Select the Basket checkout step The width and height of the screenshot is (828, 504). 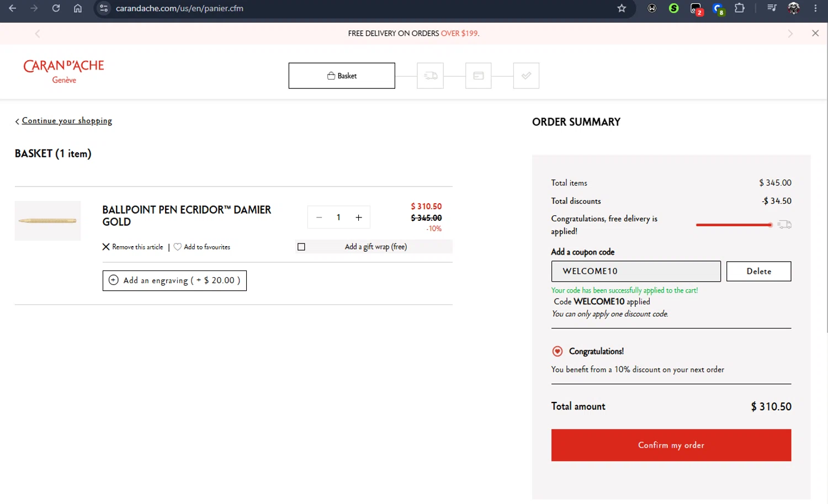point(342,76)
